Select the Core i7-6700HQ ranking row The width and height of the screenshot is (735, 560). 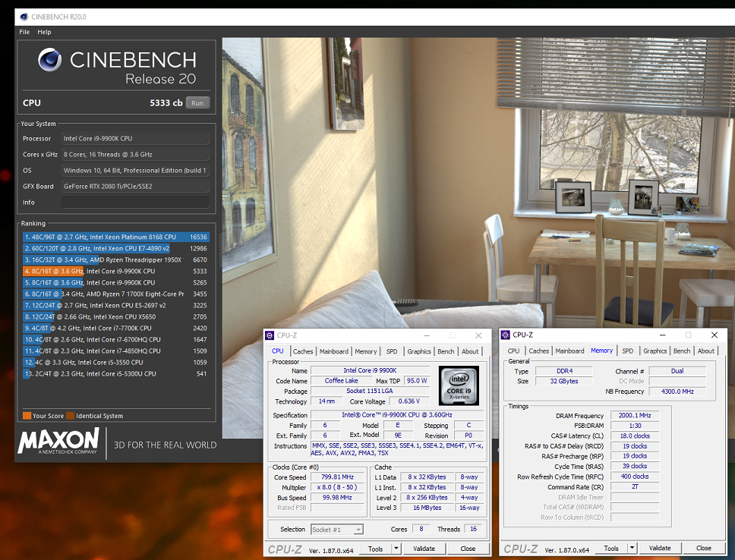115,339
